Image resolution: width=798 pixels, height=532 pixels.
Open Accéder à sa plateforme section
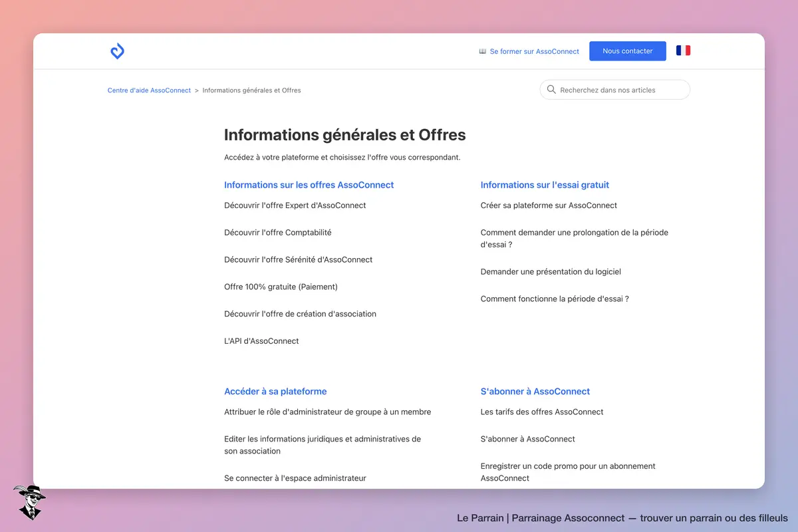pyautogui.click(x=275, y=392)
